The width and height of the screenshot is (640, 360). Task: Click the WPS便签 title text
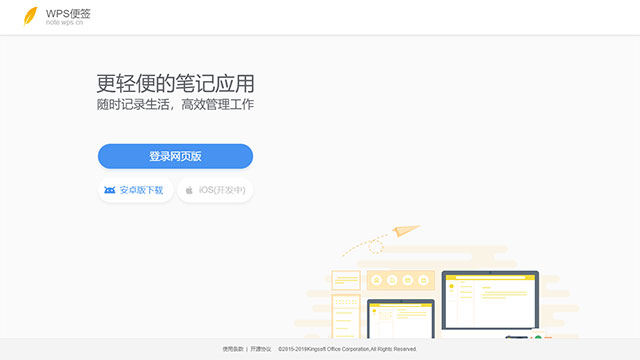[68, 13]
